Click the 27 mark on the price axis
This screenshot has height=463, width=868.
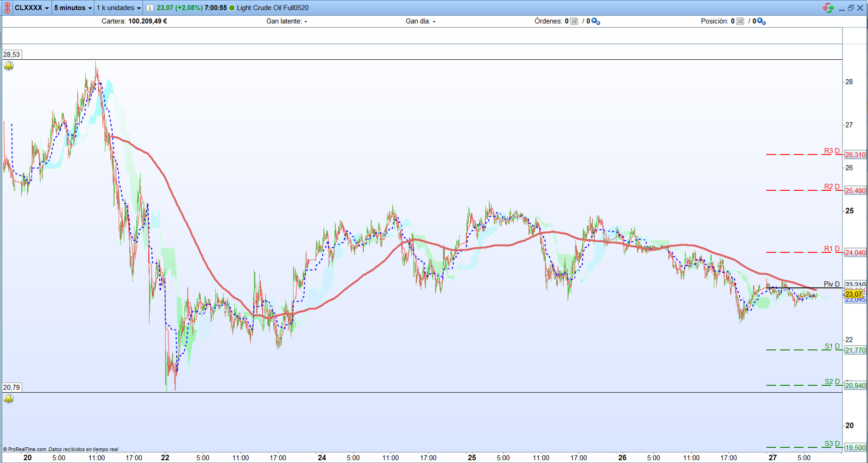[849, 125]
